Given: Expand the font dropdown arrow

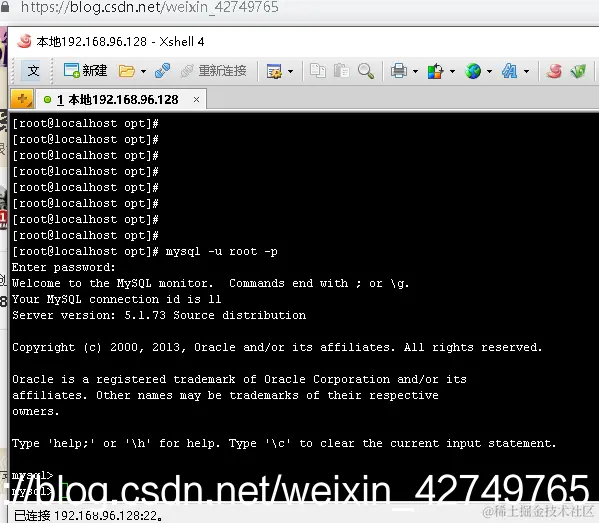Looking at the screenshot, I should click(526, 71).
